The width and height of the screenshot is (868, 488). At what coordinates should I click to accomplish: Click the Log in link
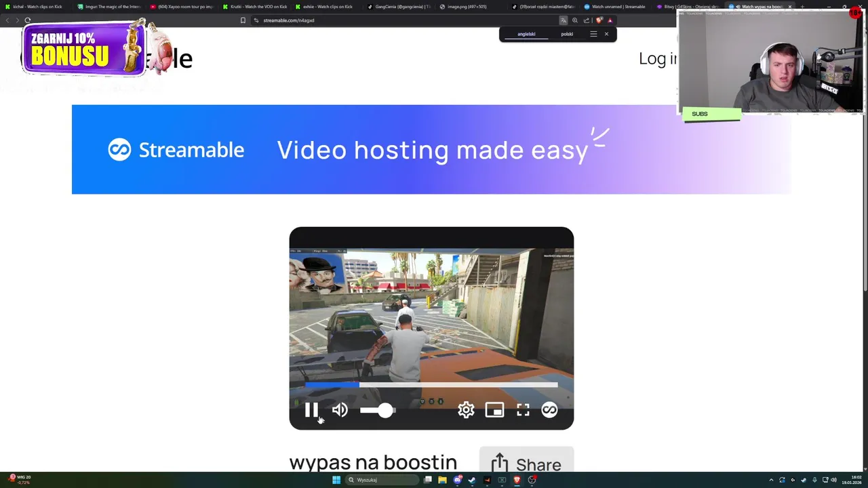[658, 58]
